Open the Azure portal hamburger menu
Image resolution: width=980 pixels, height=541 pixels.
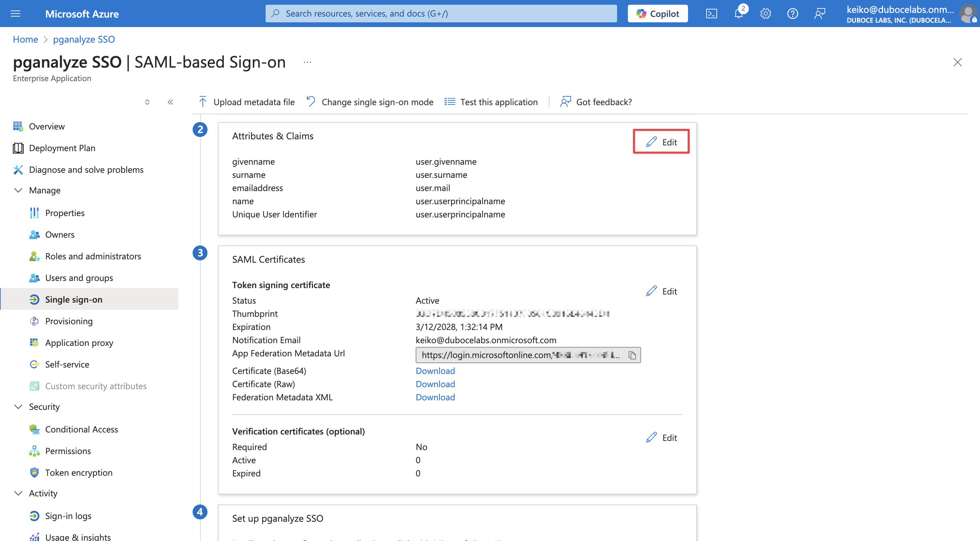pos(16,14)
